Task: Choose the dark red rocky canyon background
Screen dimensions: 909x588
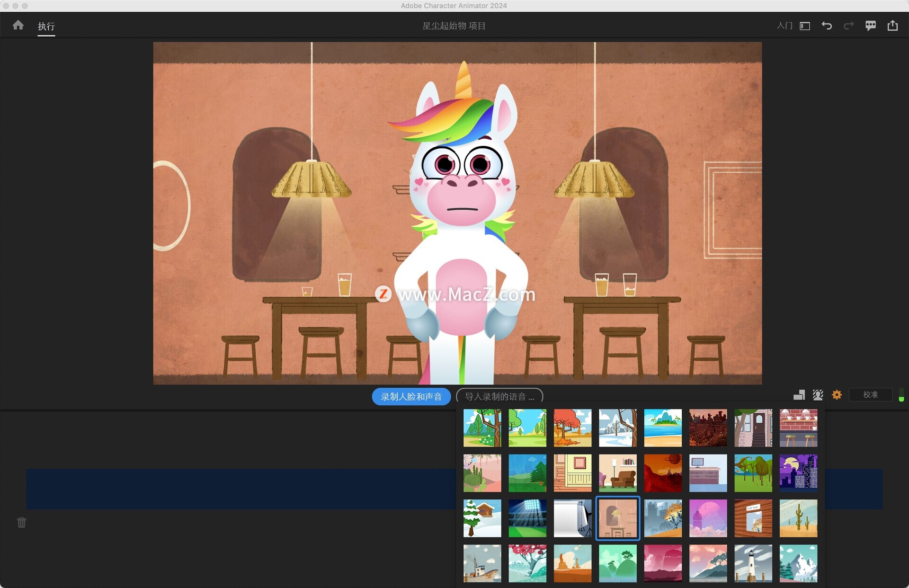Action: click(708, 428)
